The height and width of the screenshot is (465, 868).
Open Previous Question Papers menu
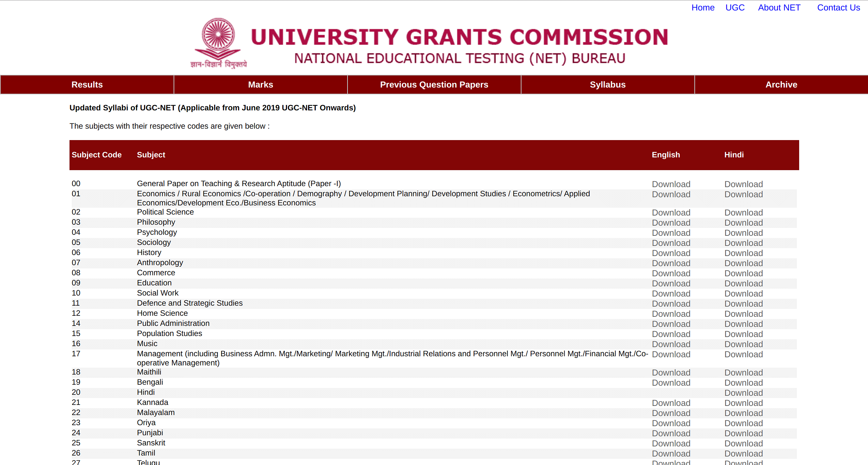point(434,85)
